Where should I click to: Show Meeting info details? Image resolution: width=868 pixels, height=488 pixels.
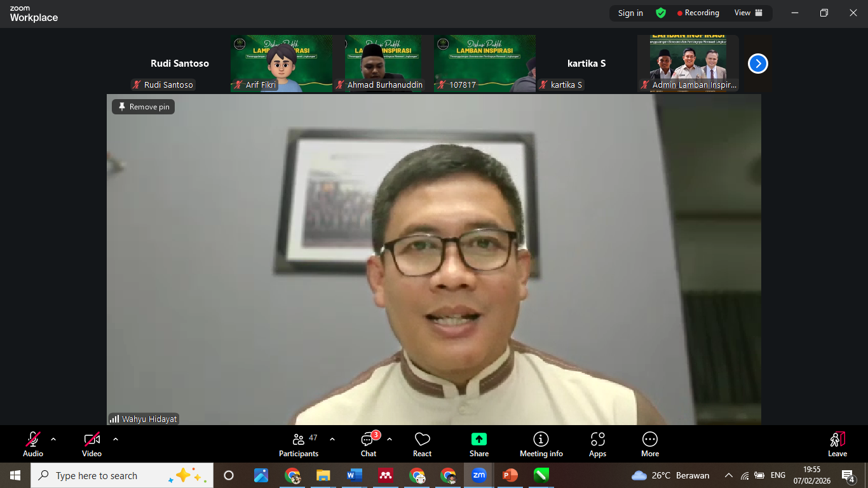(x=541, y=443)
